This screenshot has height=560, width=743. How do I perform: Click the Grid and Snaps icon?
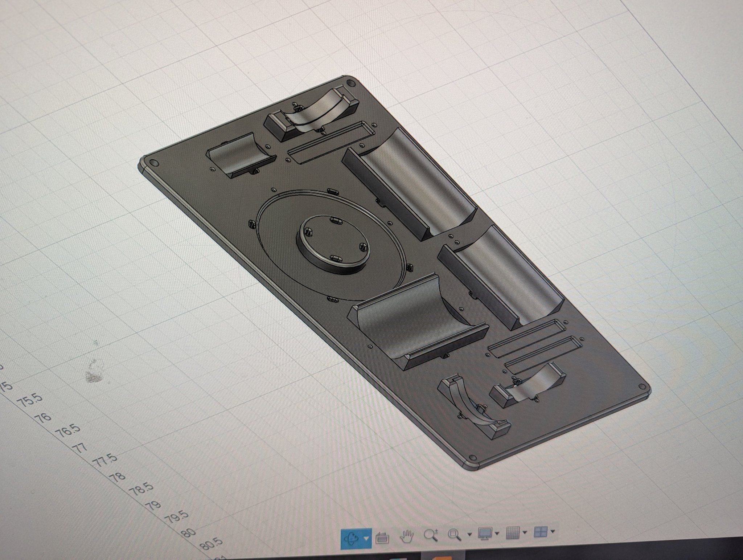(513, 533)
